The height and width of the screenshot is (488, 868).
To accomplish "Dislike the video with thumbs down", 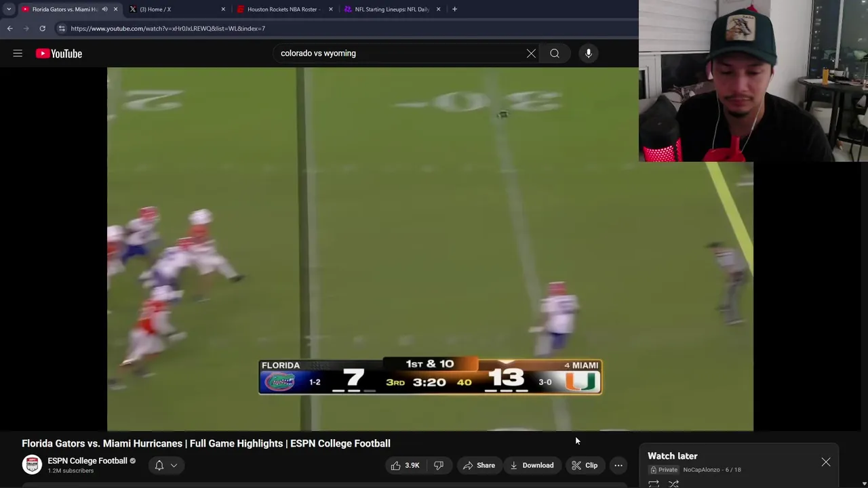I will pos(439,466).
